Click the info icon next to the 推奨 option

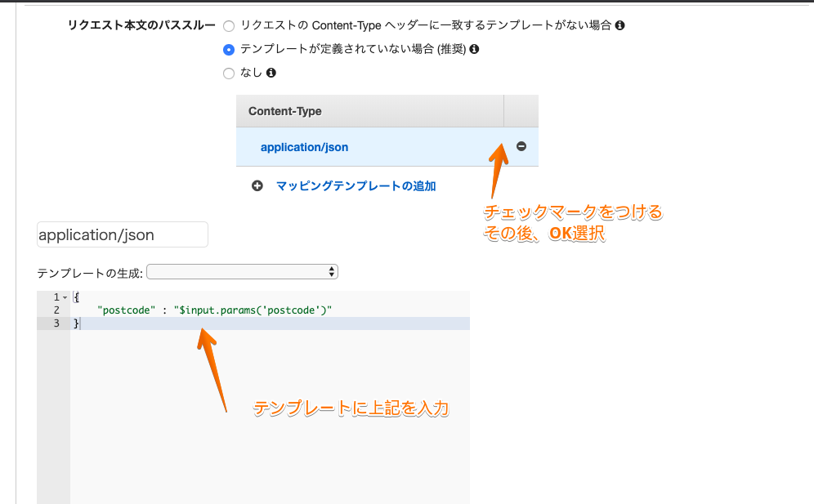472,49
